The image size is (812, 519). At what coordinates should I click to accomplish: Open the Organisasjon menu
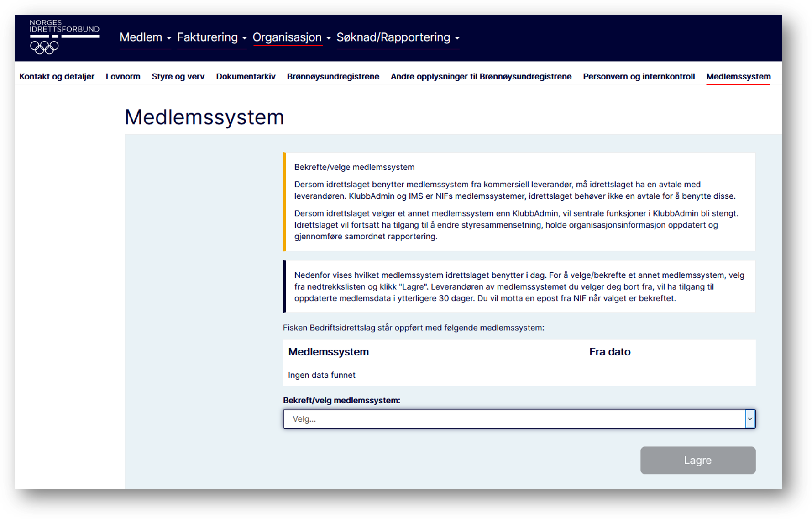point(291,37)
